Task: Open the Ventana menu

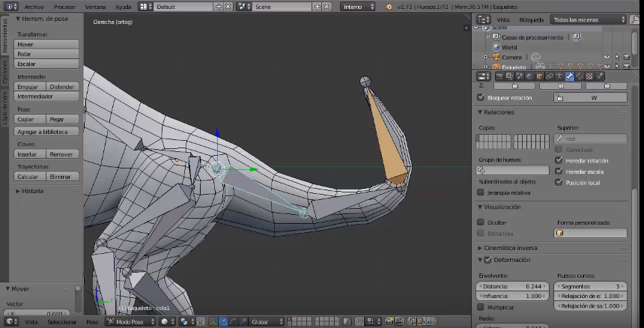Action: [95, 6]
